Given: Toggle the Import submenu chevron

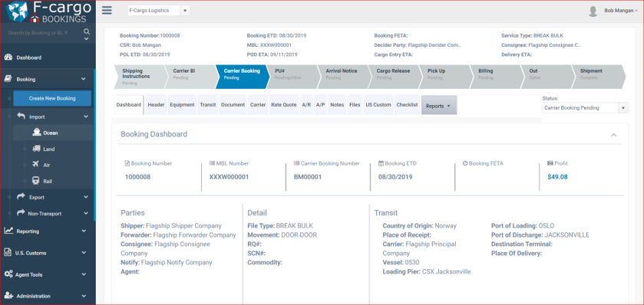Looking at the screenshot, I should (x=86, y=116).
